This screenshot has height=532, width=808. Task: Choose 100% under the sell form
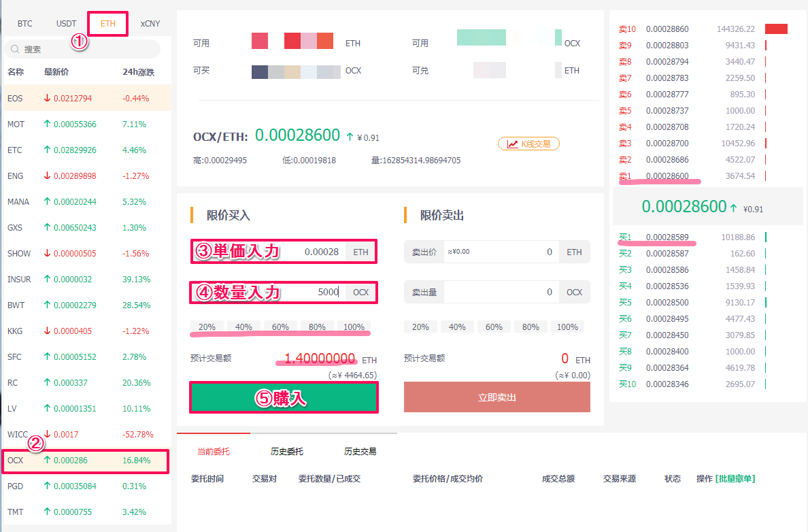click(567, 327)
